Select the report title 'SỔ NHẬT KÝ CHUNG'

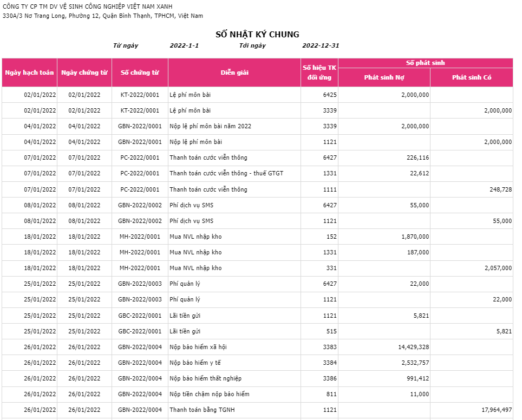pos(257,35)
